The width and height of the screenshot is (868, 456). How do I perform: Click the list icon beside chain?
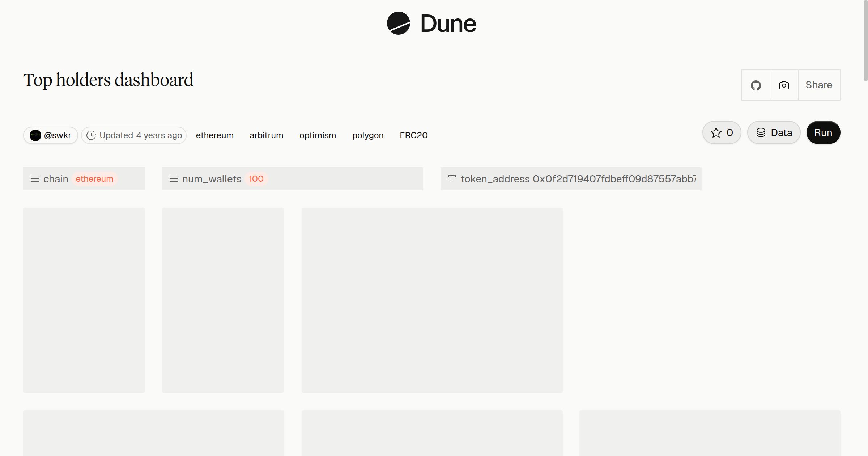(35, 179)
